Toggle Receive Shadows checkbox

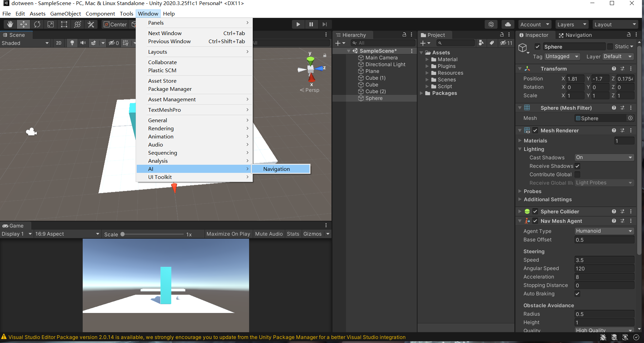(x=578, y=166)
